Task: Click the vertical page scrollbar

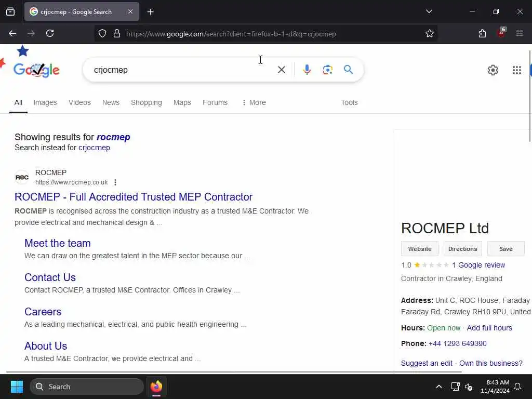Action: click(x=530, y=96)
